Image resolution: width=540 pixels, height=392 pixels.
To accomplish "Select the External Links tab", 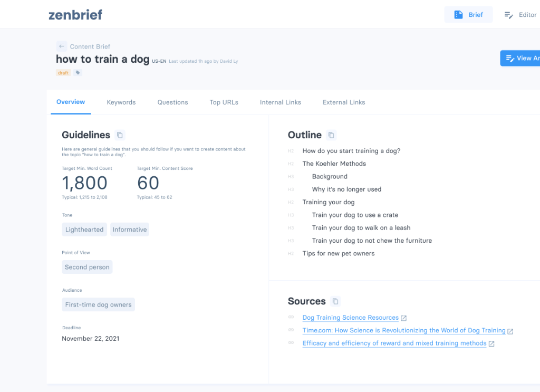I will click(343, 102).
